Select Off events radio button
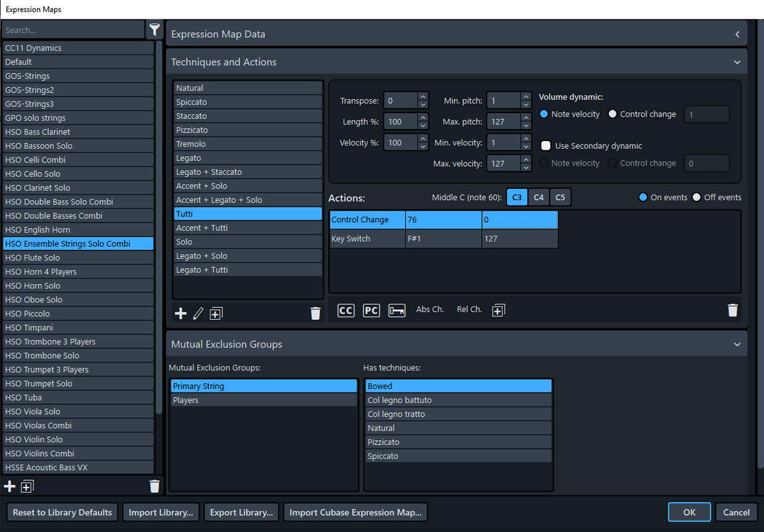Image resolution: width=764 pixels, height=532 pixels. 696,197
